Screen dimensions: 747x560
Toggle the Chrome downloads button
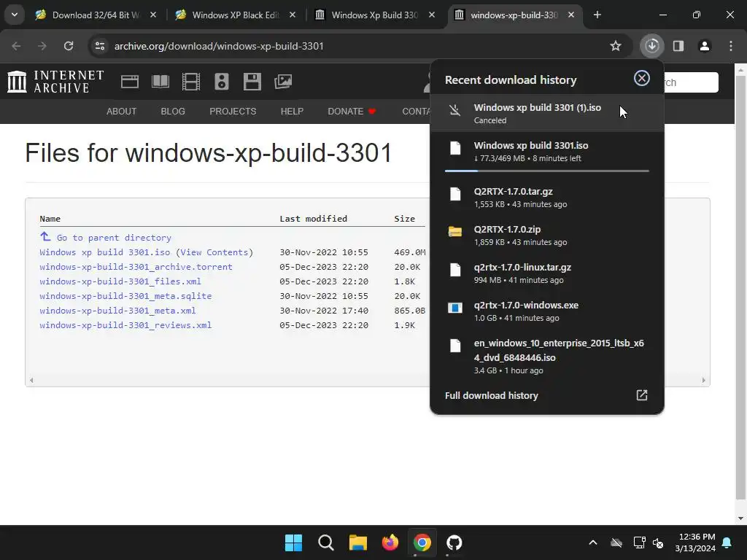[x=651, y=46]
